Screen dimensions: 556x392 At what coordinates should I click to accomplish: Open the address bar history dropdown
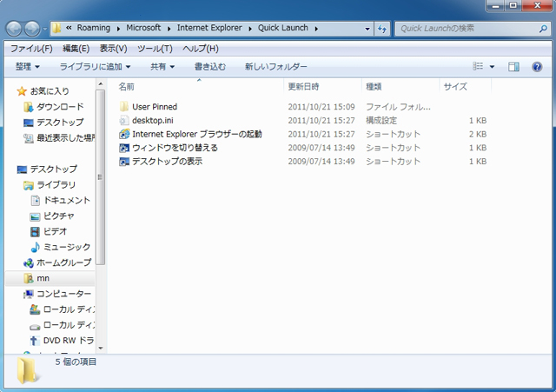point(367,29)
